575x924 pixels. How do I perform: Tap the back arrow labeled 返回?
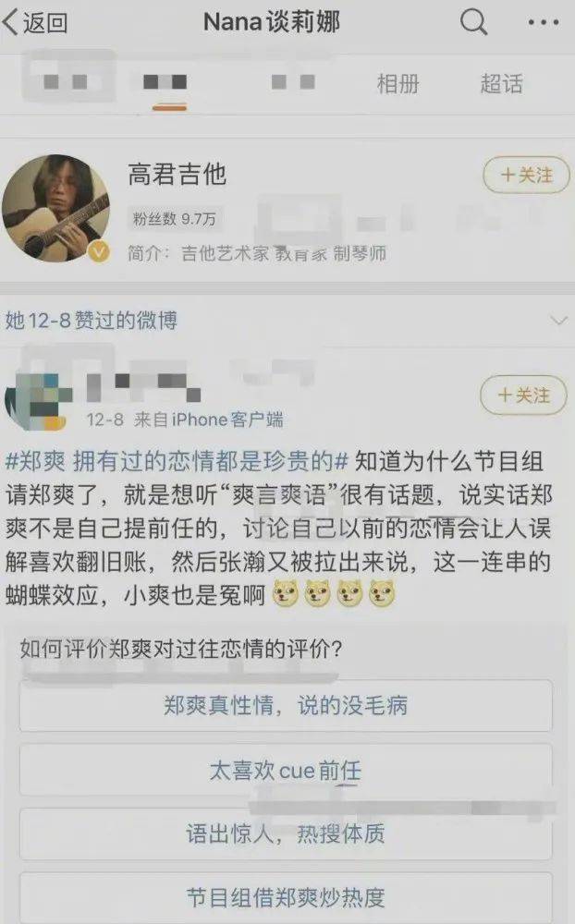(x=34, y=22)
